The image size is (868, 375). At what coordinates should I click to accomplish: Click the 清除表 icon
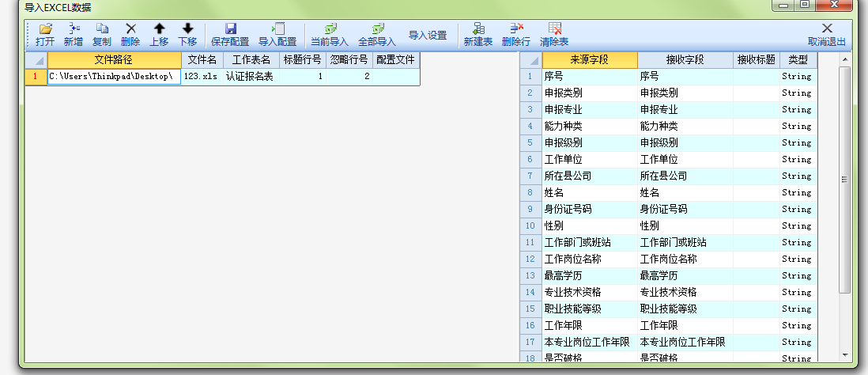555,28
